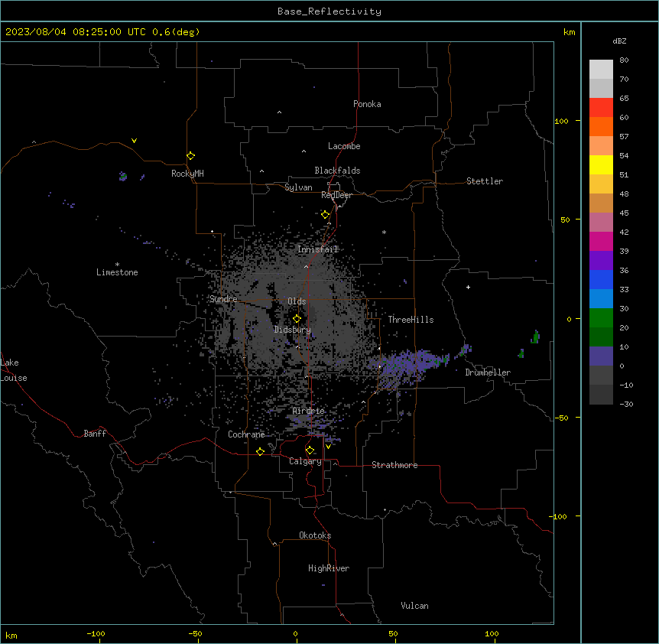Click the Ponoka city label
This screenshot has height=644, width=659.
coord(367,104)
